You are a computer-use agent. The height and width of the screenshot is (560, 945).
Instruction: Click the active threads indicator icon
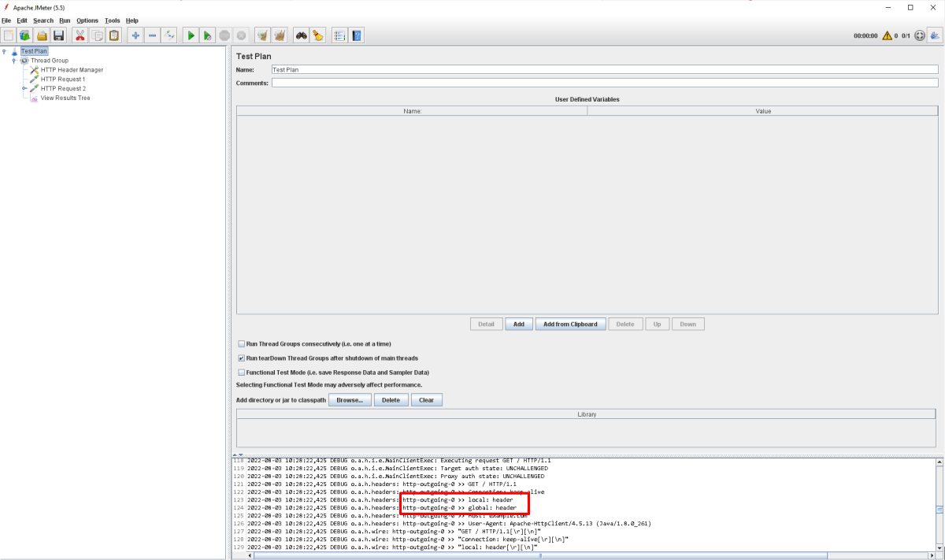tap(920, 35)
